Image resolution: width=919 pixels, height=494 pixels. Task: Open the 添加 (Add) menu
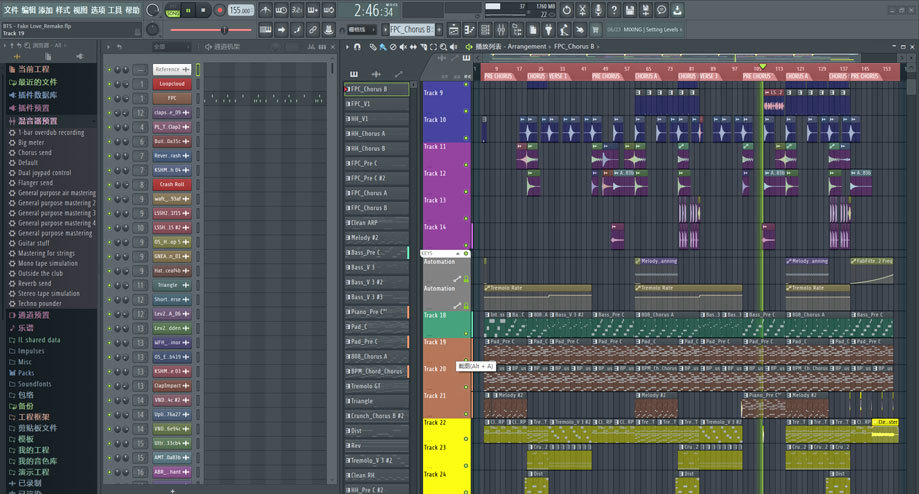tap(45, 10)
